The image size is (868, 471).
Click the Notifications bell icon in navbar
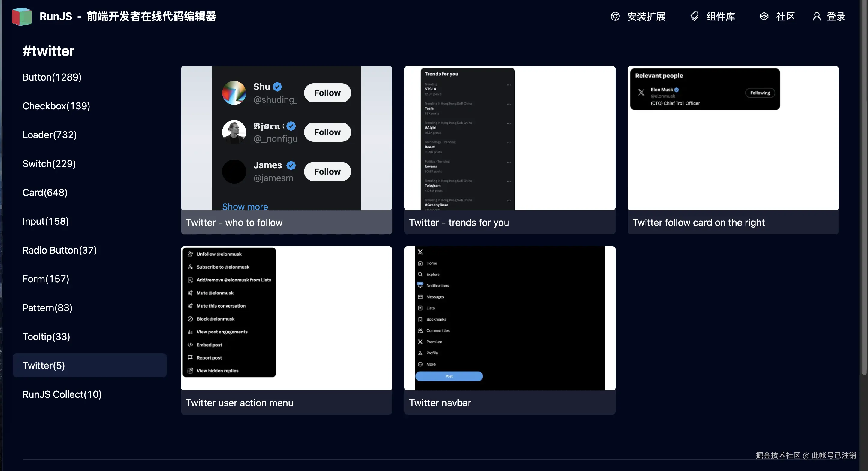pos(420,285)
